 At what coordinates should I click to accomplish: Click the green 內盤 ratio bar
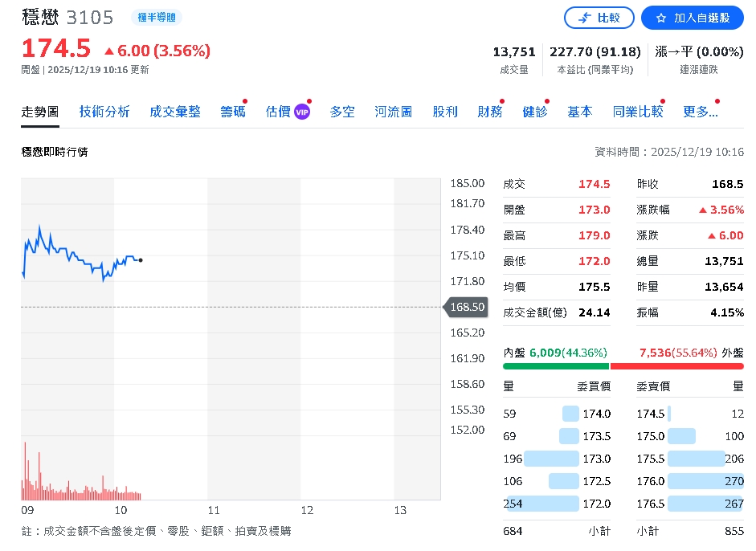[557, 366]
